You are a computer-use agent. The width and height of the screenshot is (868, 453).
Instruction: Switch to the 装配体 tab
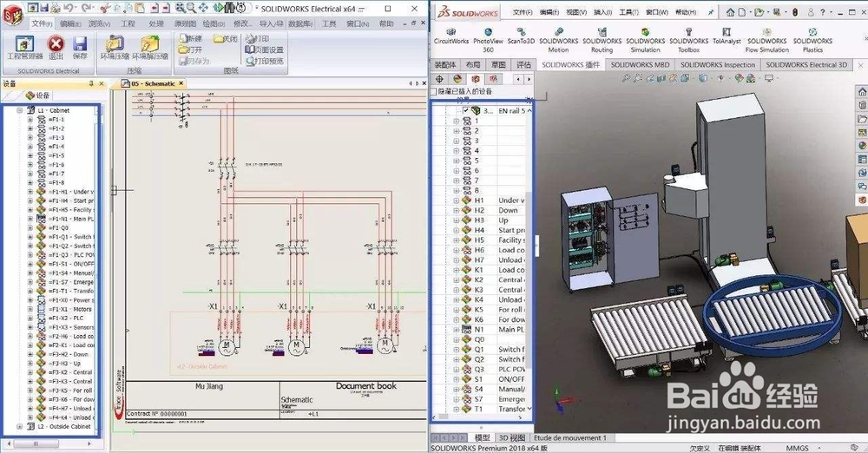tap(444, 65)
